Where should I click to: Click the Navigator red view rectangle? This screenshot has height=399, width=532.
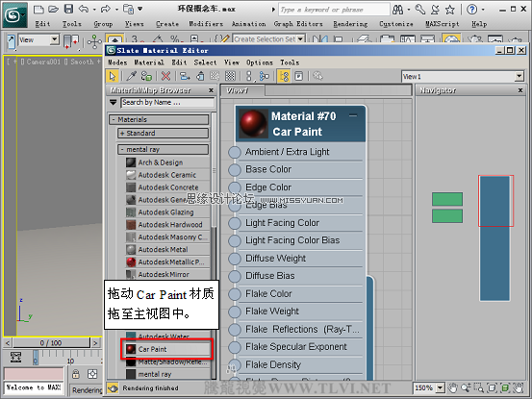(496, 201)
